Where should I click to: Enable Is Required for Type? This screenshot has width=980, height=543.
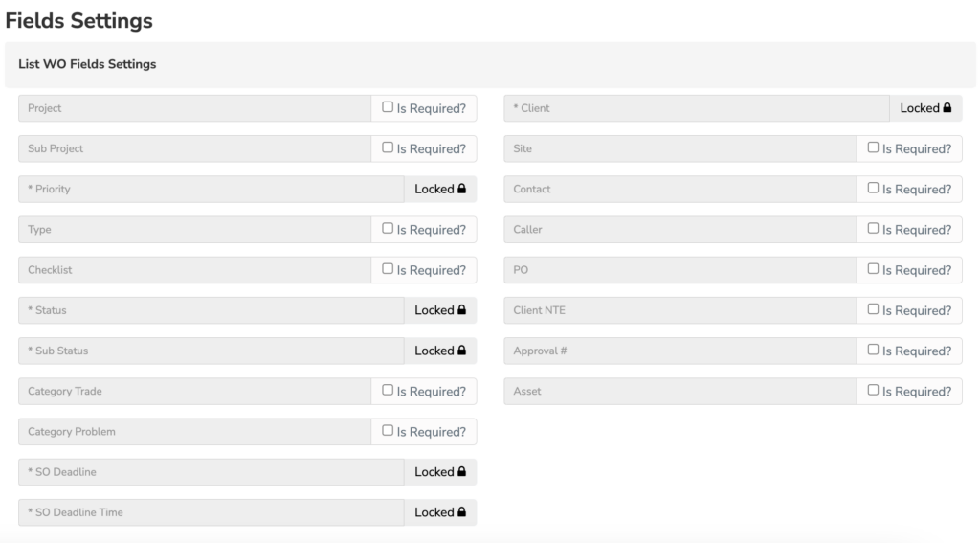[388, 228]
